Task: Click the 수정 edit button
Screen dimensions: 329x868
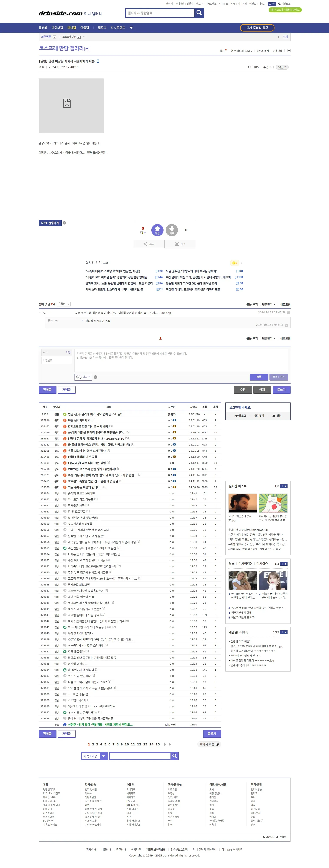Action: [243, 390]
